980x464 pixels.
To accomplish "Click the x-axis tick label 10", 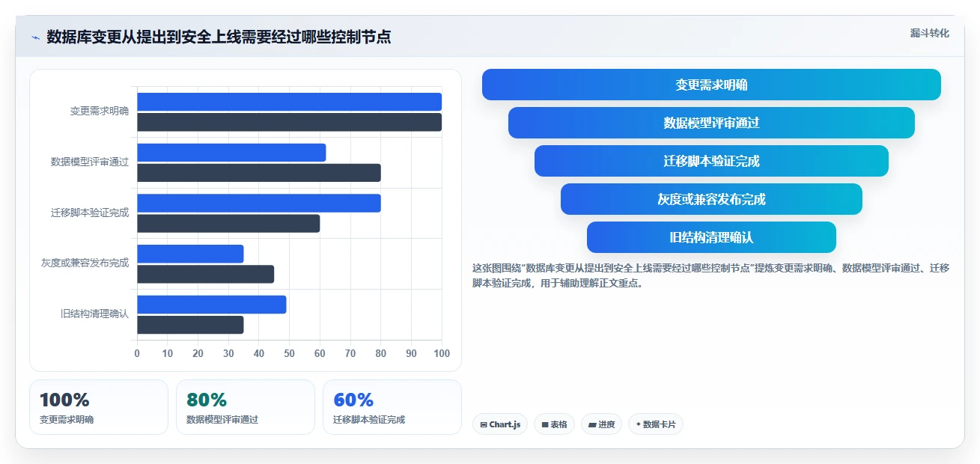I will 168,353.
